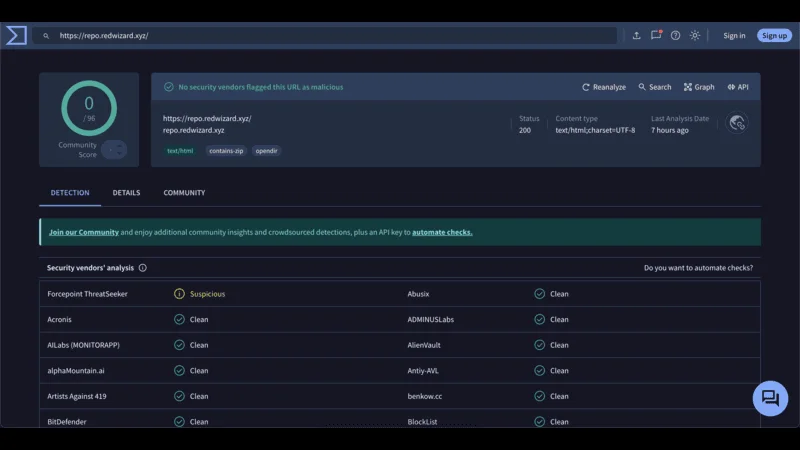This screenshot has width=800, height=450.
Task: Click the Clean check icon for alphaMountain.ai
Action: 179,370
